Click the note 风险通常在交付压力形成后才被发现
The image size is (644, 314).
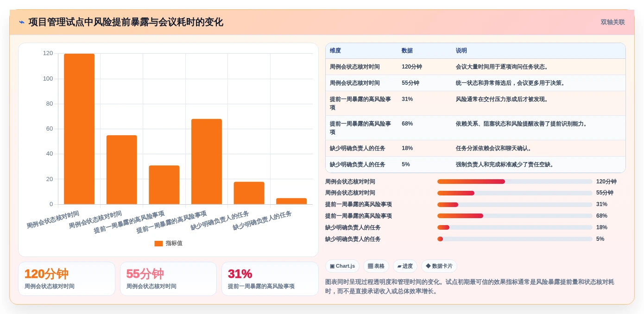502,99
